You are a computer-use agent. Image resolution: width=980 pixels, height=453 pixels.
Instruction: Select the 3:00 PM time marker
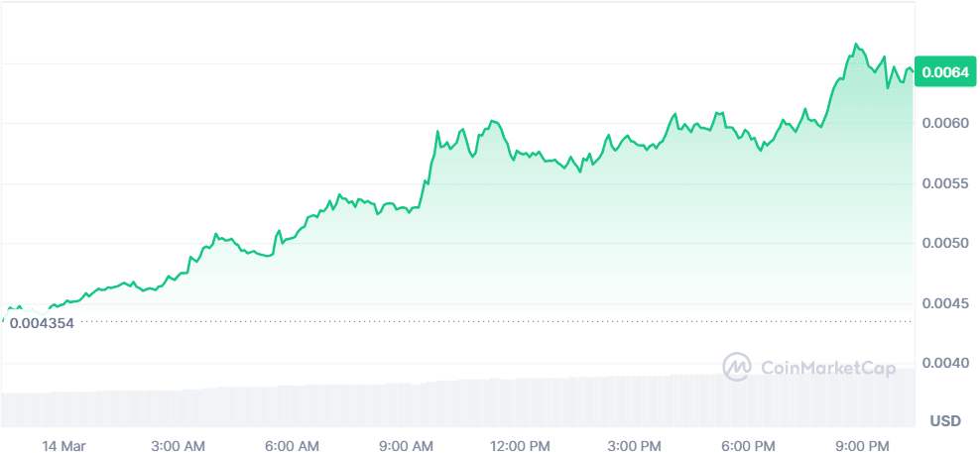636,446
